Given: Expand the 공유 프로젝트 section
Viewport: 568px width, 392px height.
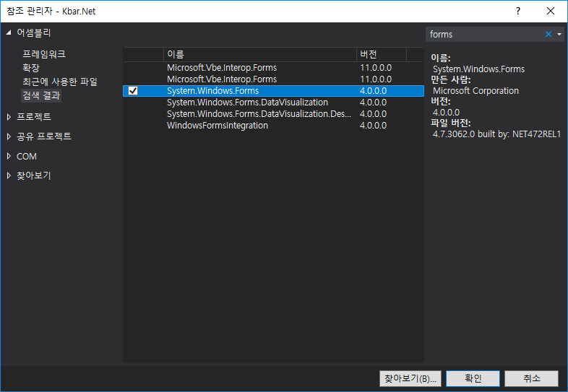Looking at the screenshot, I should tap(9, 136).
